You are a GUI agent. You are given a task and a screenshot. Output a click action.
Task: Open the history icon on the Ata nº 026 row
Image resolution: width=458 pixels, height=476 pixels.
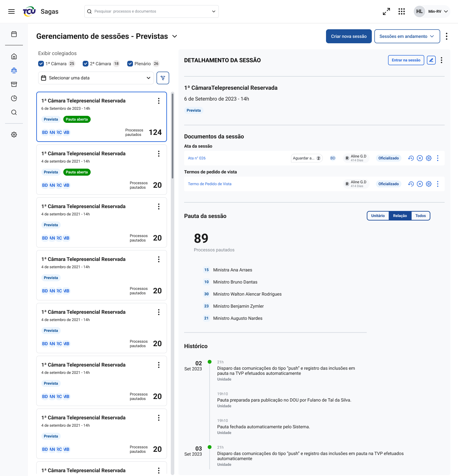tap(411, 158)
